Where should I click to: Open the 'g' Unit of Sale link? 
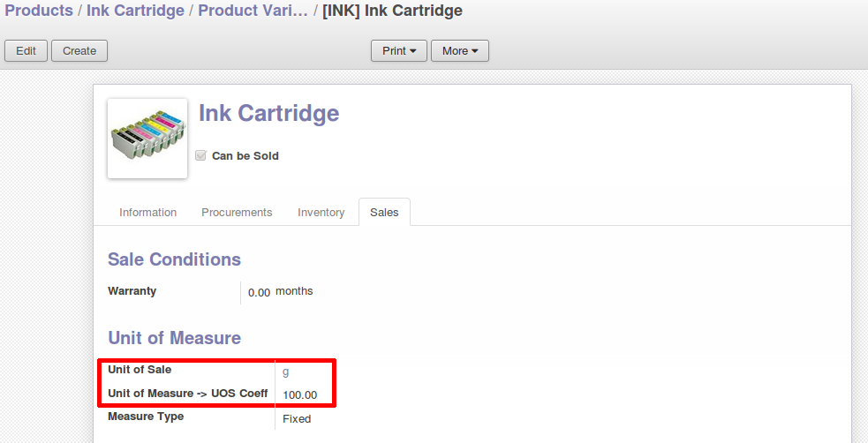pyautogui.click(x=285, y=372)
